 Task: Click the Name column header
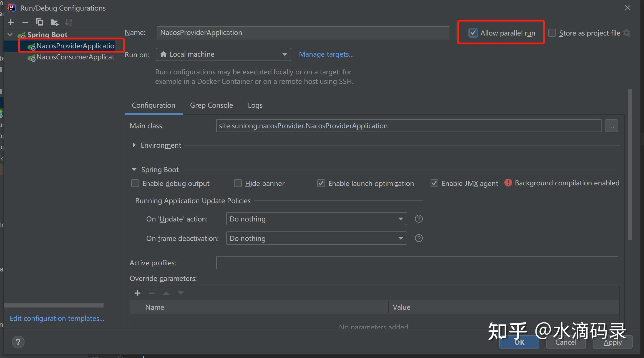point(265,307)
